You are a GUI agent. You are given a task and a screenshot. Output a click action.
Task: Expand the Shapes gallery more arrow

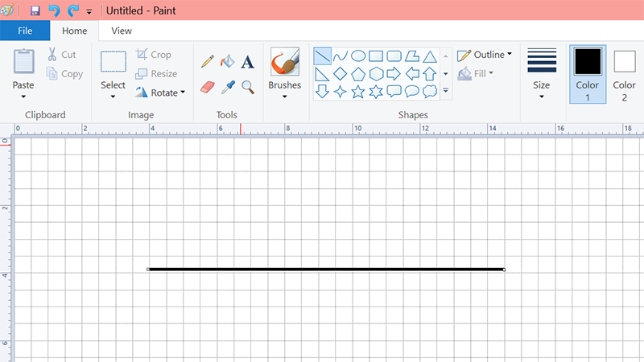click(446, 92)
